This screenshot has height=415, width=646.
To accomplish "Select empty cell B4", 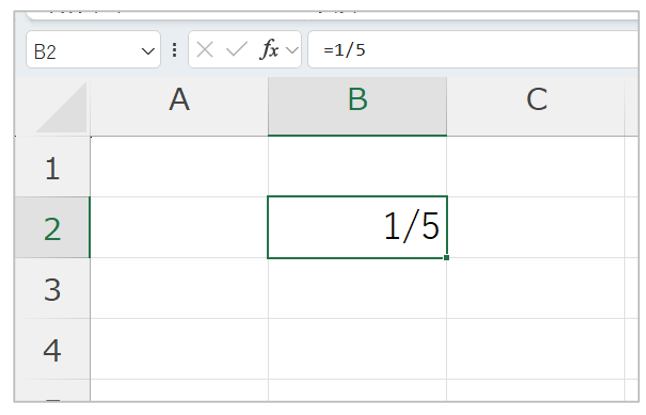I will (357, 349).
